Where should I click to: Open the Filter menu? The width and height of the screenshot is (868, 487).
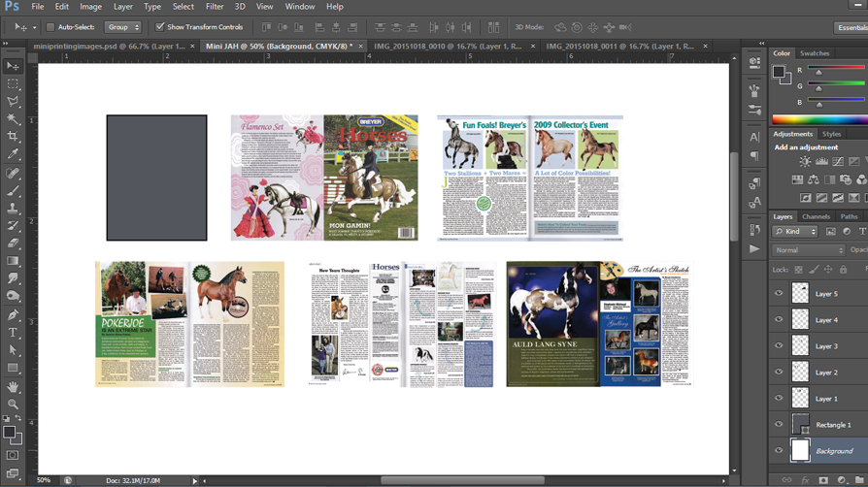coord(215,7)
